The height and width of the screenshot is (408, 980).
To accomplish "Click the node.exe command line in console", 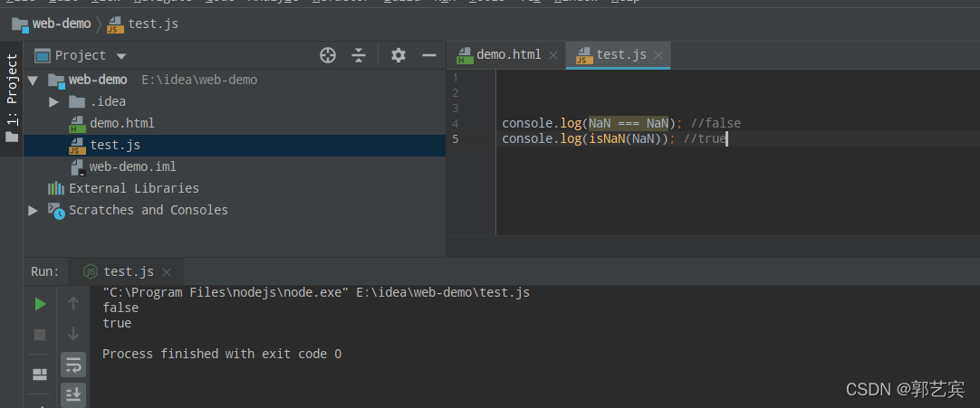I will tap(315, 292).
